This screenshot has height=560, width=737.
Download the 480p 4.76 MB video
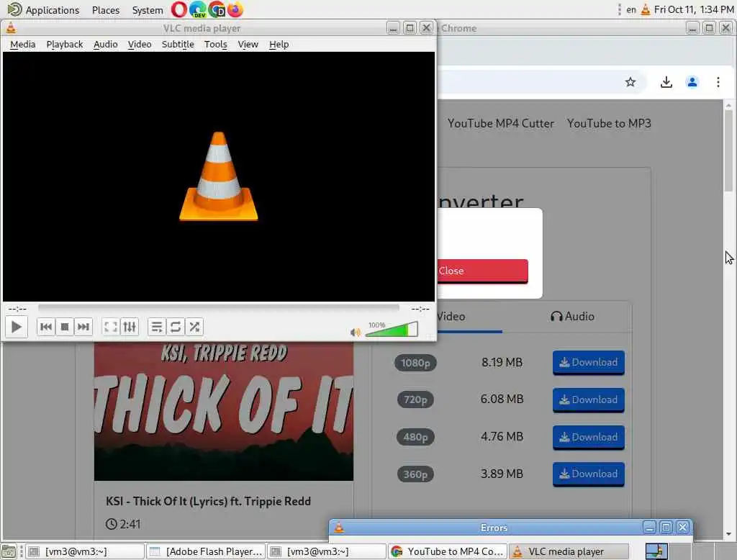point(589,438)
